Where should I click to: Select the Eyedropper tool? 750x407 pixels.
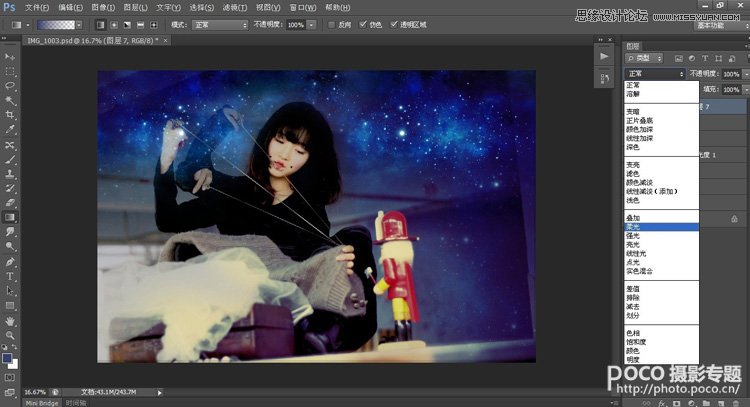click(x=10, y=130)
